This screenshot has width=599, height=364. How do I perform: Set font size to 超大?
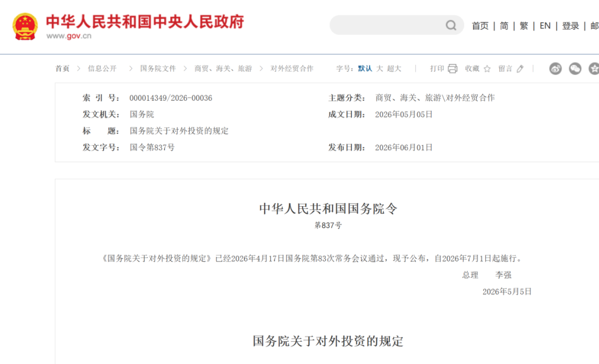[x=394, y=69]
